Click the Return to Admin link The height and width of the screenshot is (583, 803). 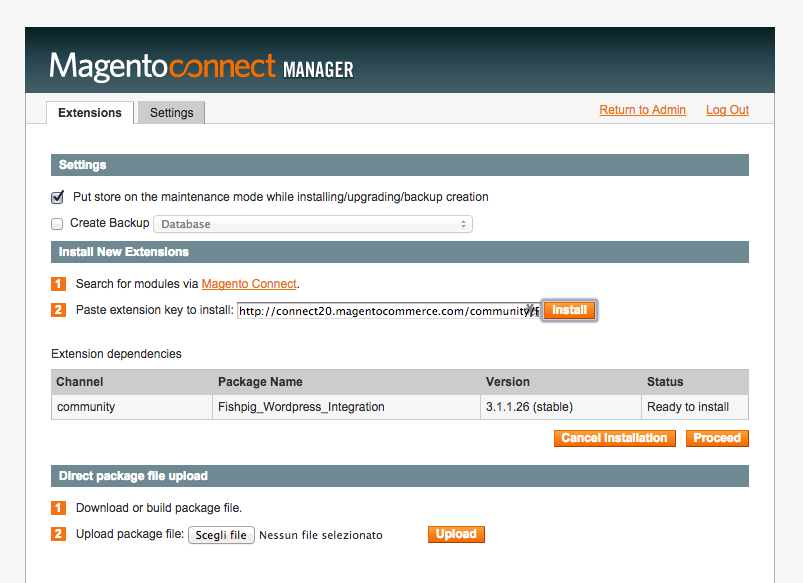pyautogui.click(x=642, y=110)
